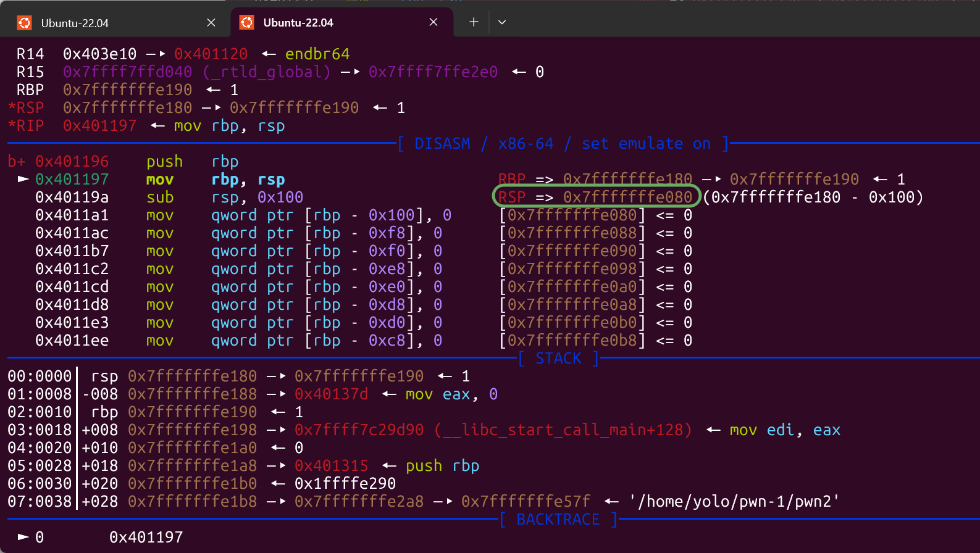Click the *RIP register value 0x401197
The height and width of the screenshot is (553, 980).
[x=99, y=126]
